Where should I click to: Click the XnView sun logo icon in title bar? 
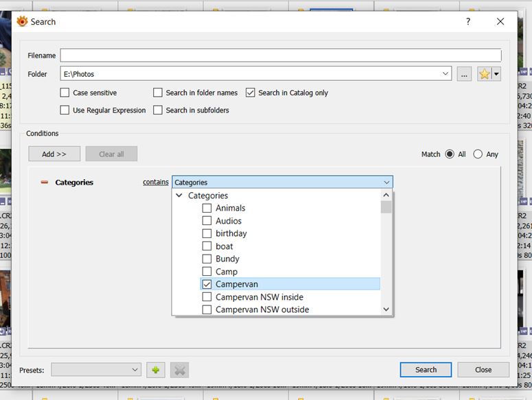tap(22, 21)
